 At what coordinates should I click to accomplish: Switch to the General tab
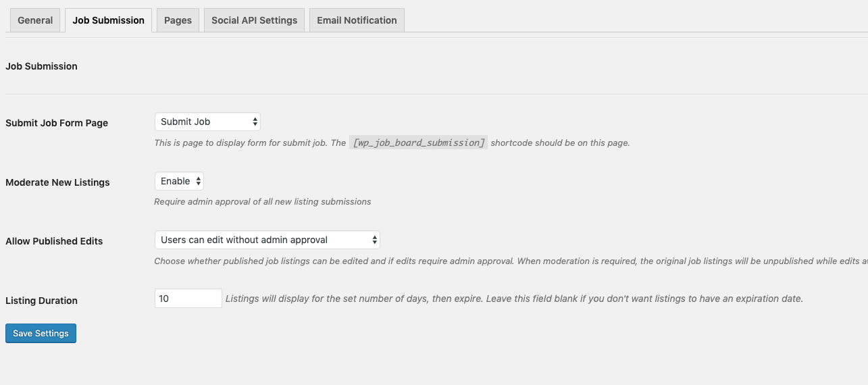pyautogui.click(x=35, y=20)
